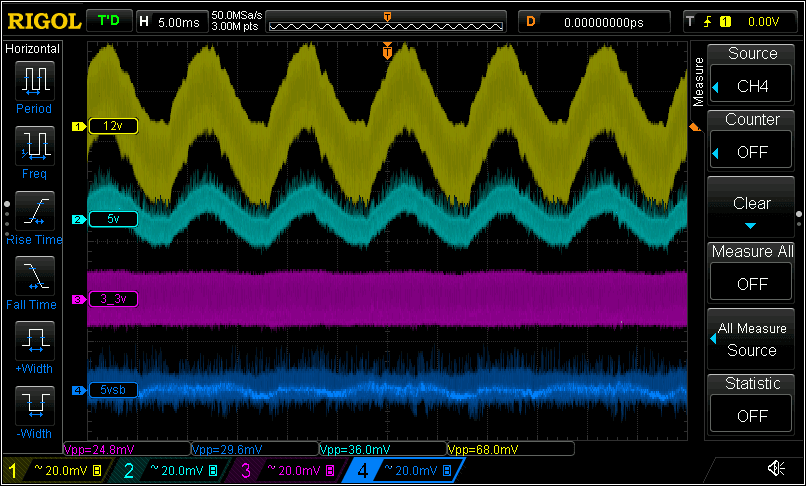This screenshot has width=806, height=486.
Task: Select the Rise Time measurement icon
Action: (35, 211)
